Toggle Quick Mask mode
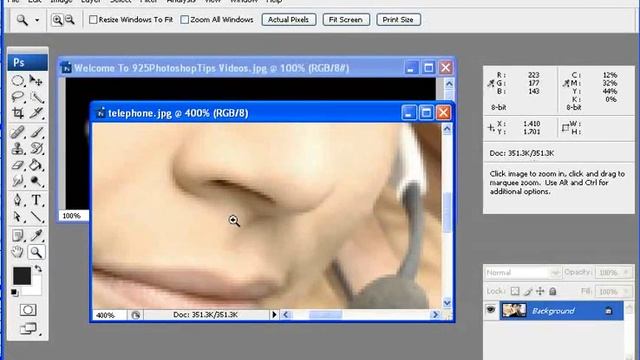The image size is (640, 360). click(x=28, y=310)
